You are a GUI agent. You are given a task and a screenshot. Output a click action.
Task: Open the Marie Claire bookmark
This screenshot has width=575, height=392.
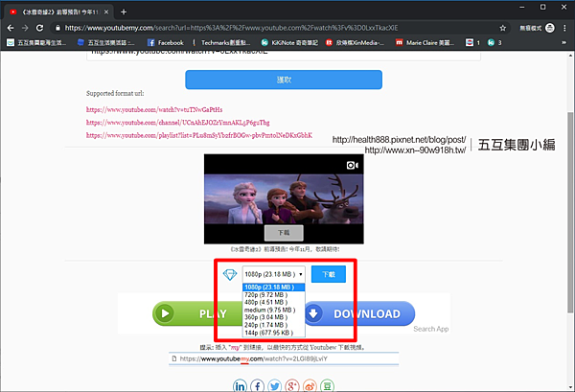[425, 42]
